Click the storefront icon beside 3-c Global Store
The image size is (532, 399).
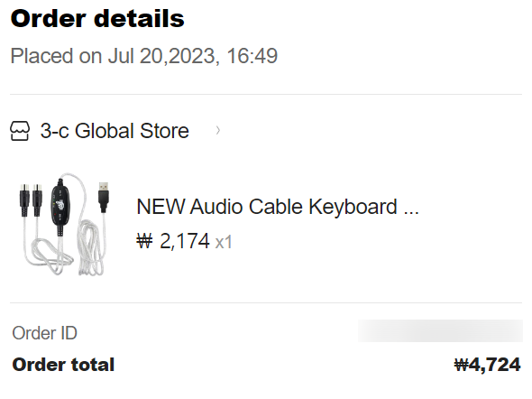click(20, 131)
